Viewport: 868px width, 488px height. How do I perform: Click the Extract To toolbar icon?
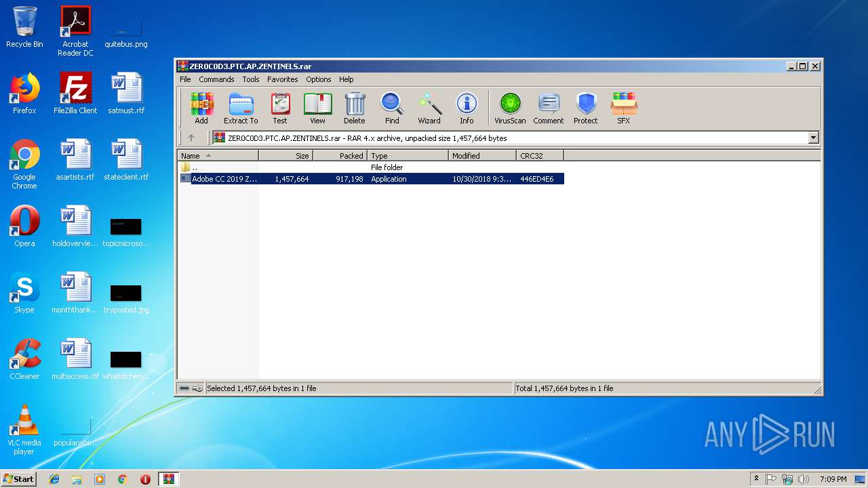pyautogui.click(x=241, y=108)
